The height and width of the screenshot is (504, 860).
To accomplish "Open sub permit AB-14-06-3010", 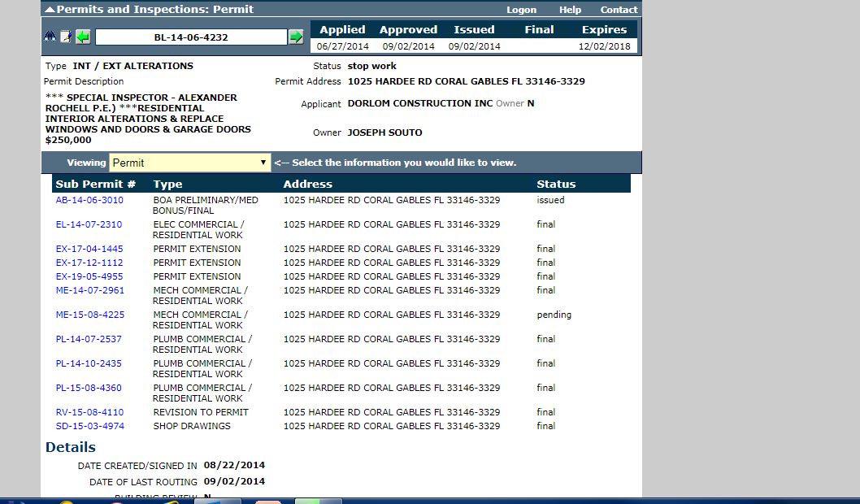I will (x=89, y=200).
